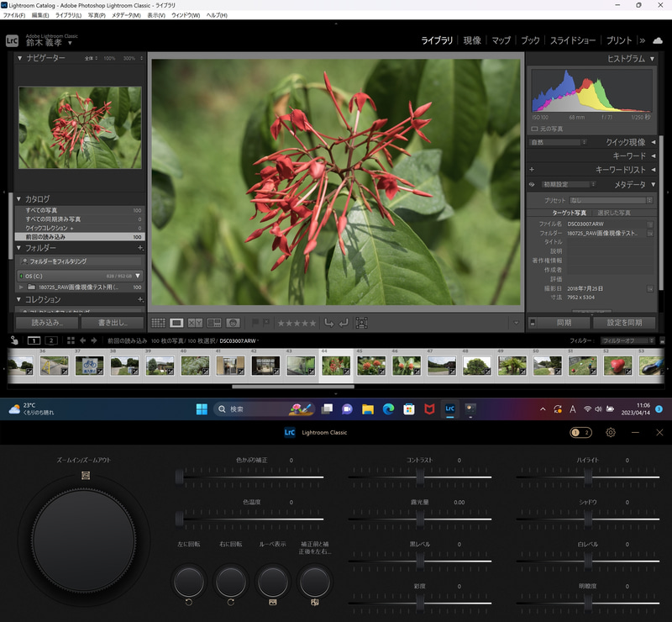This screenshot has height=622, width=672.
Task: Collapse the Navigator (ナビゲーター) panel
Action: 20,58
